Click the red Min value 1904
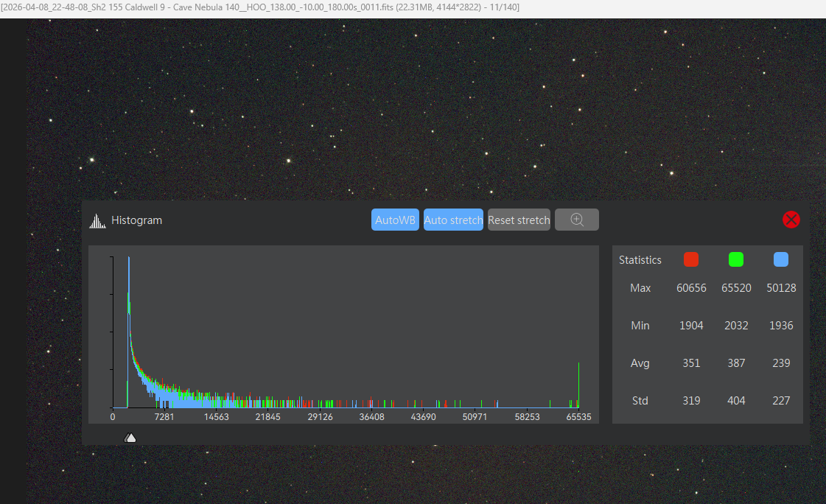The height and width of the screenshot is (504, 826). point(691,326)
